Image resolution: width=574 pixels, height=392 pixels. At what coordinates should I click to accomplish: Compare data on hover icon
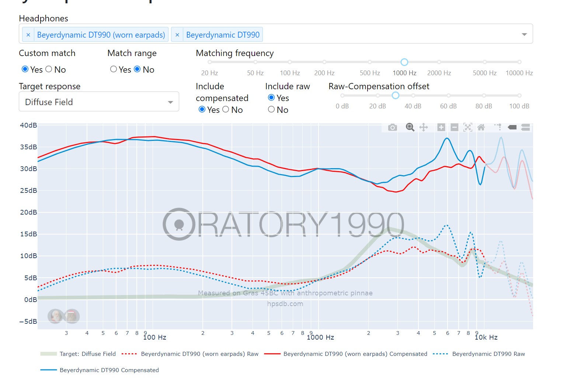click(526, 127)
